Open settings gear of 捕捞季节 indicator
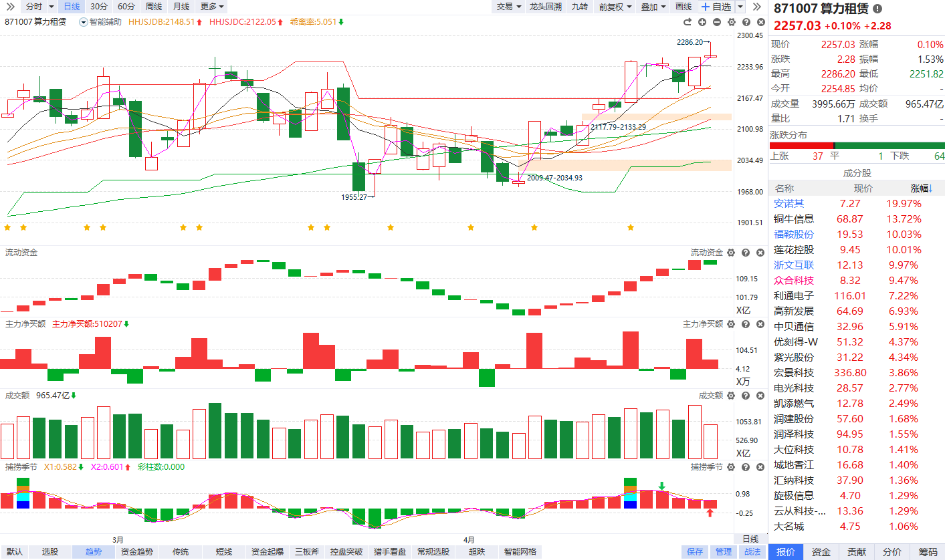This screenshot has height=560, width=945. tap(730, 467)
